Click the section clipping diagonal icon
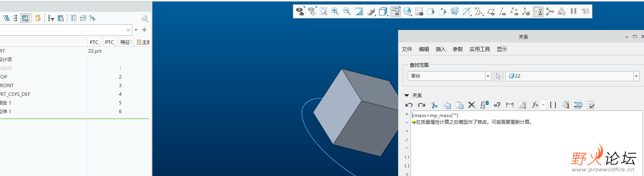The image size is (644, 176). pyautogui.click(x=466, y=11)
